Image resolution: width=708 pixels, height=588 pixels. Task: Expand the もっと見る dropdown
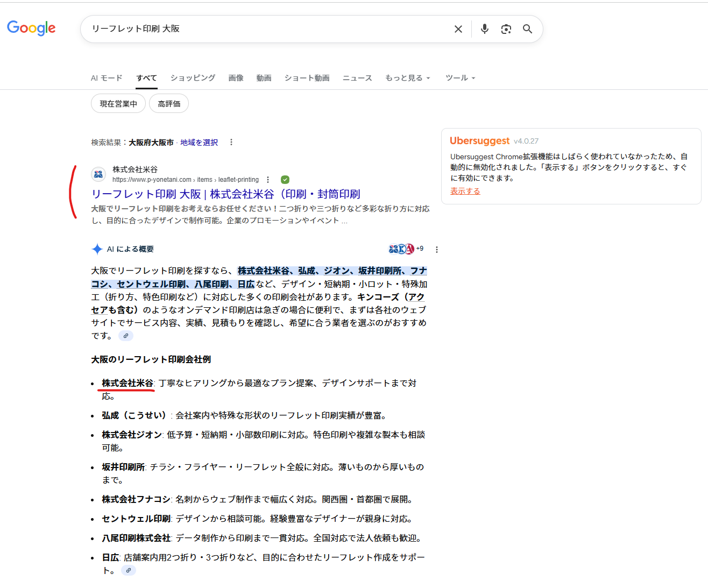pyautogui.click(x=407, y=78)
